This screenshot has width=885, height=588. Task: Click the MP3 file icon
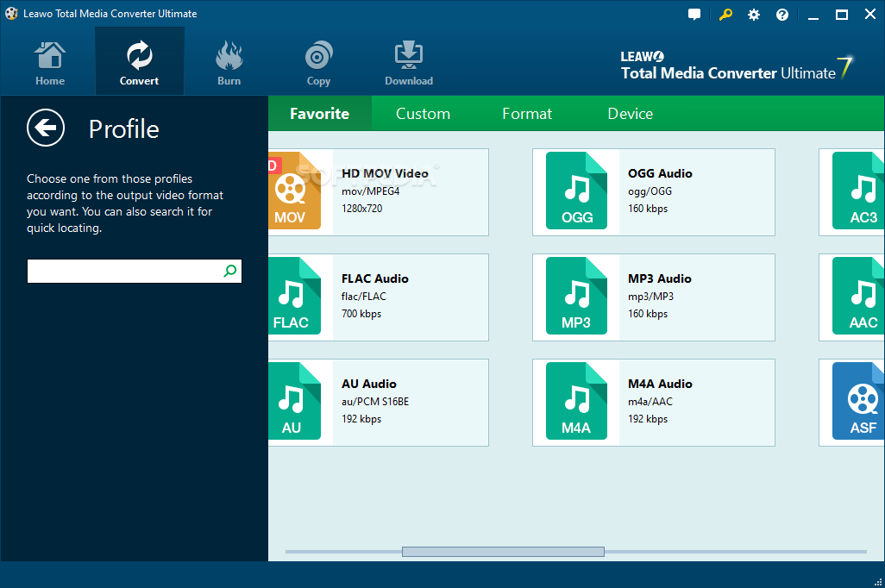[576, 296]
